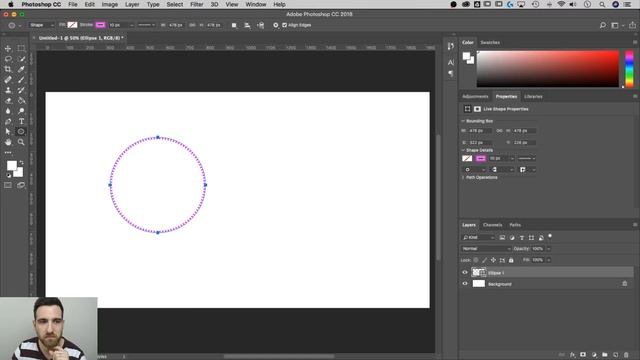Open the Shape tool mode dropdown
The height and width of the screenshot is (360, 640).
pyautogui.click(x=41, y=25)
